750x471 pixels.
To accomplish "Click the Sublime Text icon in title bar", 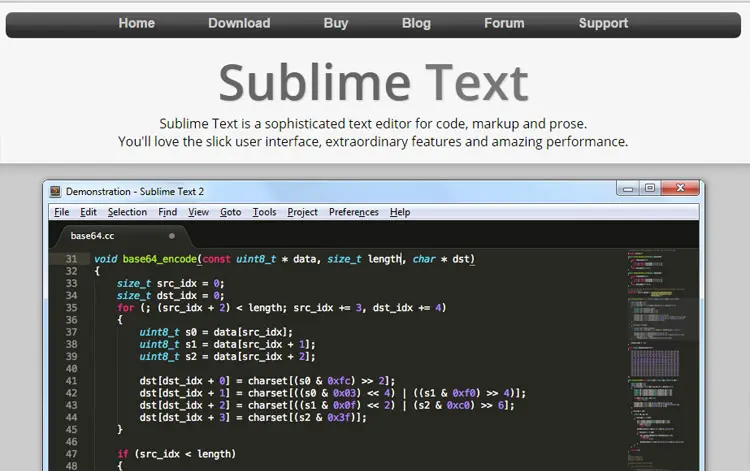I will coord(56,190).
